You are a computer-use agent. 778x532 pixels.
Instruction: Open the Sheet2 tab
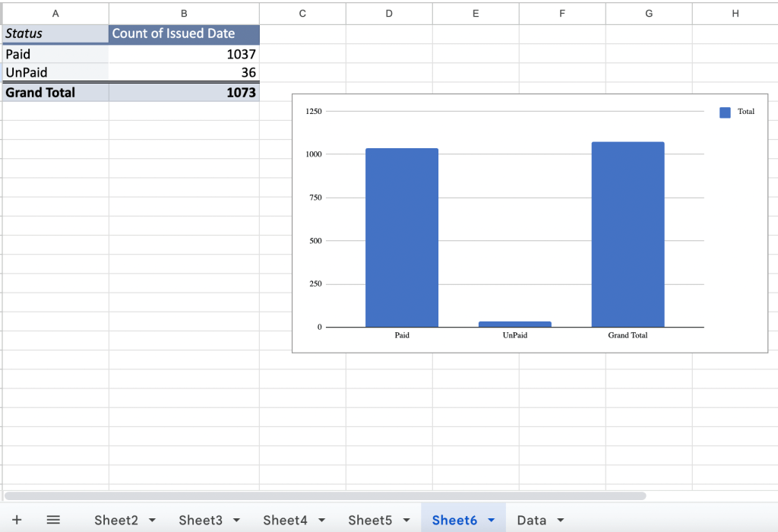click(x=115, y=520)
